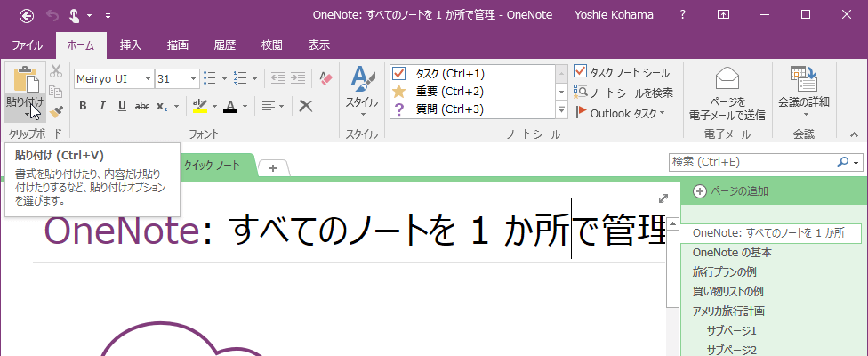This screenshot has width=868, height=356.
Task: Toggle Strikethrough formatting
Action: pos(142,106)
